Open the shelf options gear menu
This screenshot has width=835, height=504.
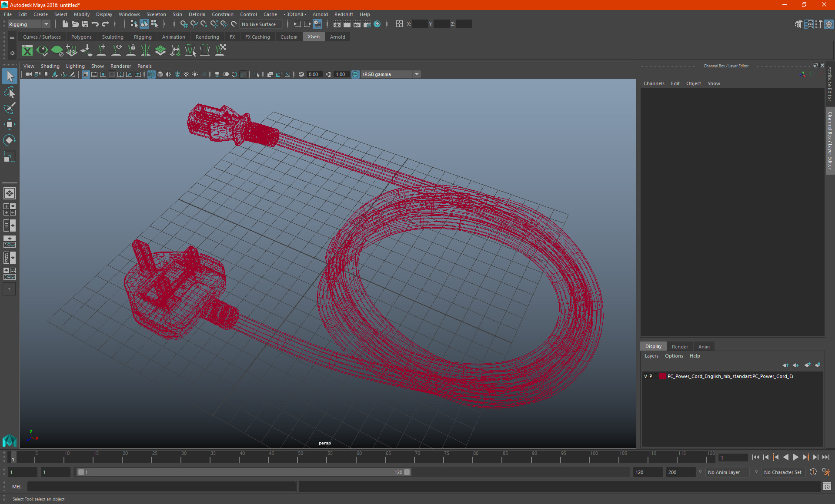[12, 53]
